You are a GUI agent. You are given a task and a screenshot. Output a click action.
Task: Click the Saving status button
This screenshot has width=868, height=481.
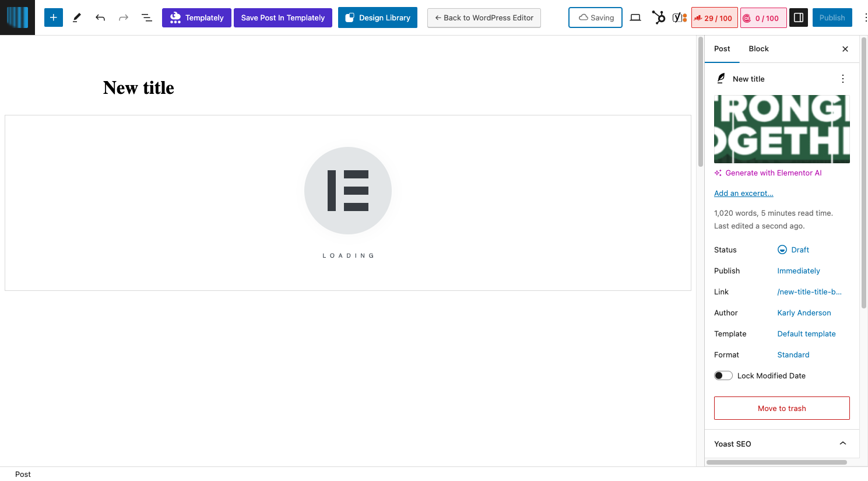595,17
